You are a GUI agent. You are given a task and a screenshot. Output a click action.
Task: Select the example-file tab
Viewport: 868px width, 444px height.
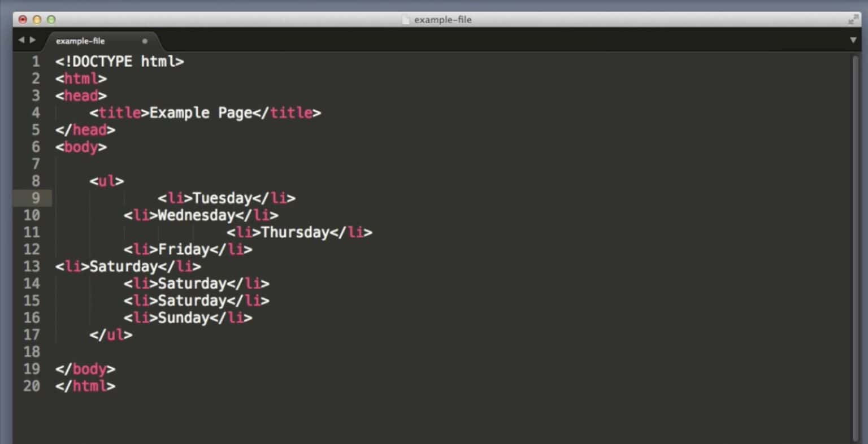tap(81, 41)
